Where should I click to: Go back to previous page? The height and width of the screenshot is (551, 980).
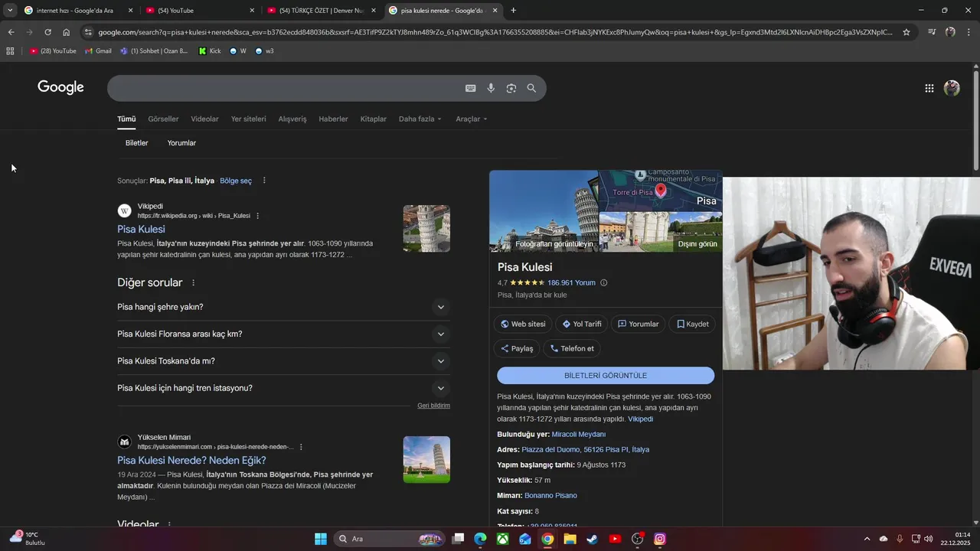(11, 32)
